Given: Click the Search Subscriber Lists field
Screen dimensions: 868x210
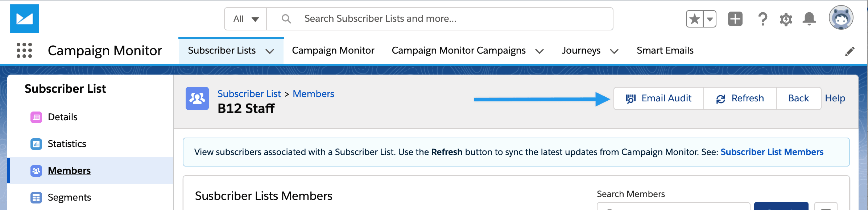Looking at the screenshot, I should [440, 19].
